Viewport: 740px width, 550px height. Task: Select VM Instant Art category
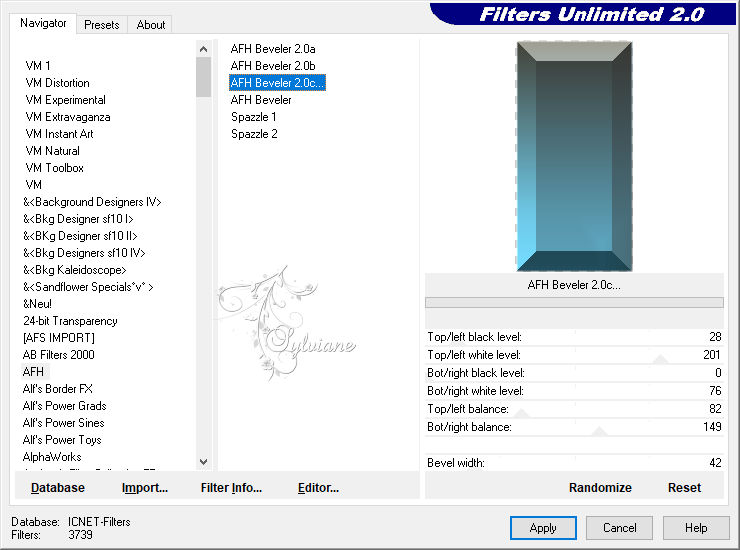pyautogui.click(x=59, y=134)
